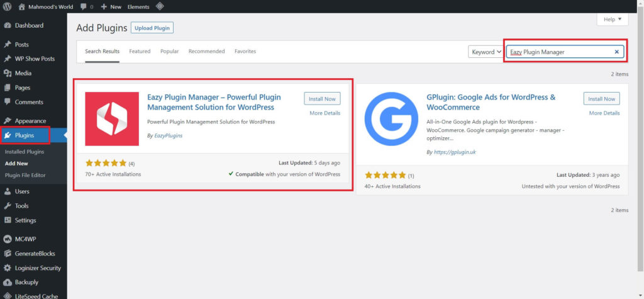This screenshot has height=299, width=644.
Task: Click the GPlugin blue G logo
Action: pos(391,119)
